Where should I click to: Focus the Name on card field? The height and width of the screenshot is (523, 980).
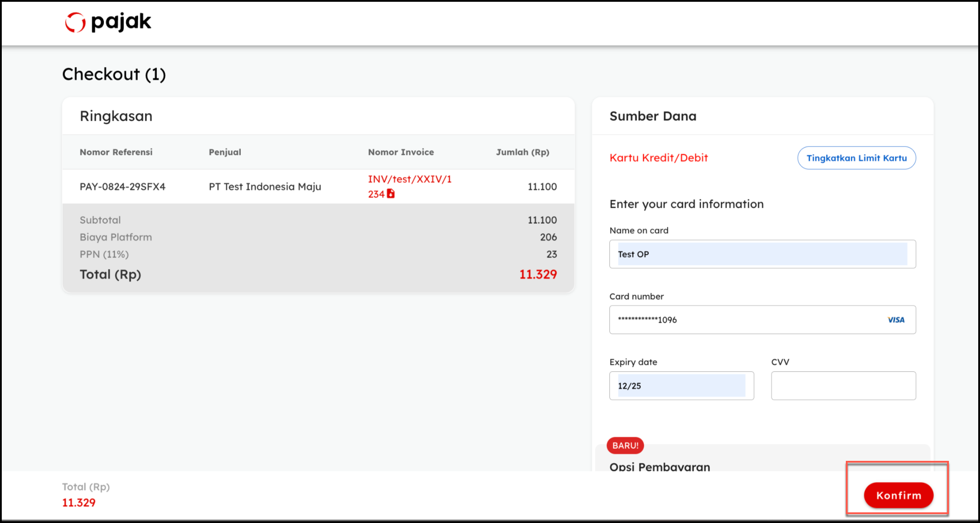tap(762, 254)
